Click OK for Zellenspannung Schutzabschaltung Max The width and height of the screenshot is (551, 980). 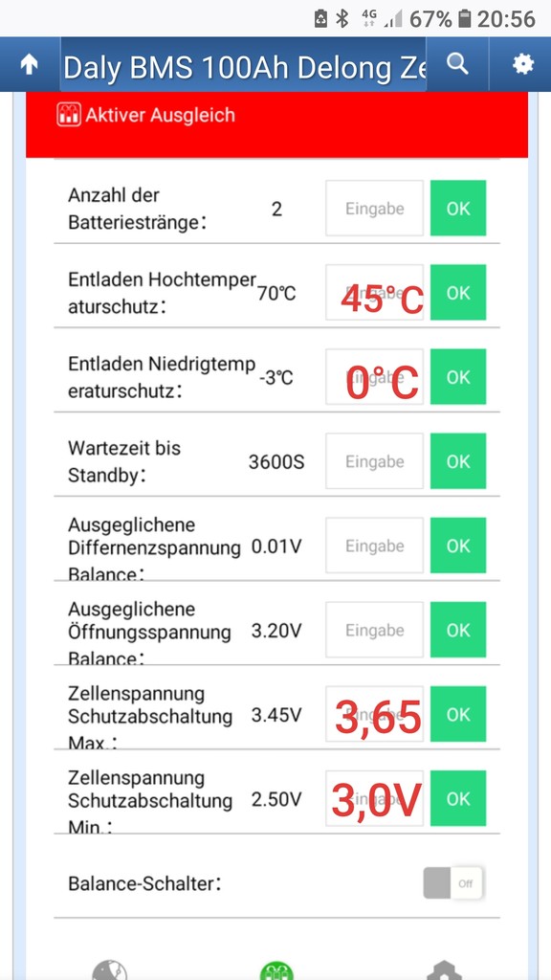click(x=458, y=714)
